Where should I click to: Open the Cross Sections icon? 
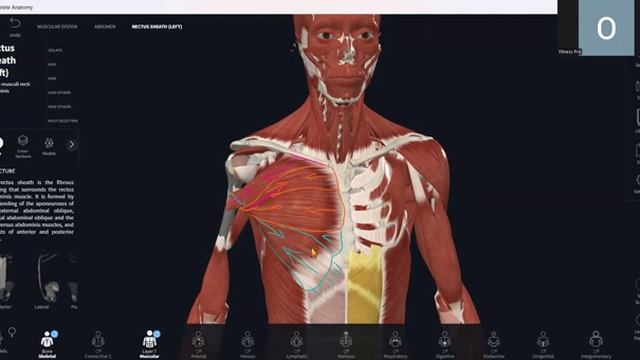point(23,146)
